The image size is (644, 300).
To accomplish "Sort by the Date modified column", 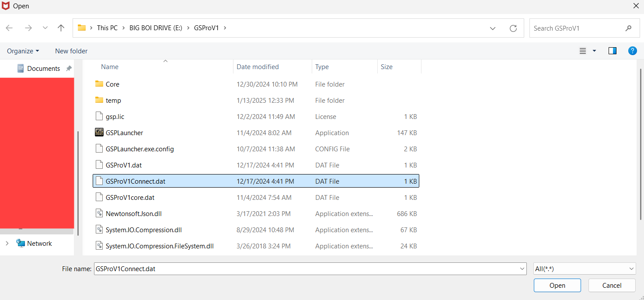I will (258, 67).
